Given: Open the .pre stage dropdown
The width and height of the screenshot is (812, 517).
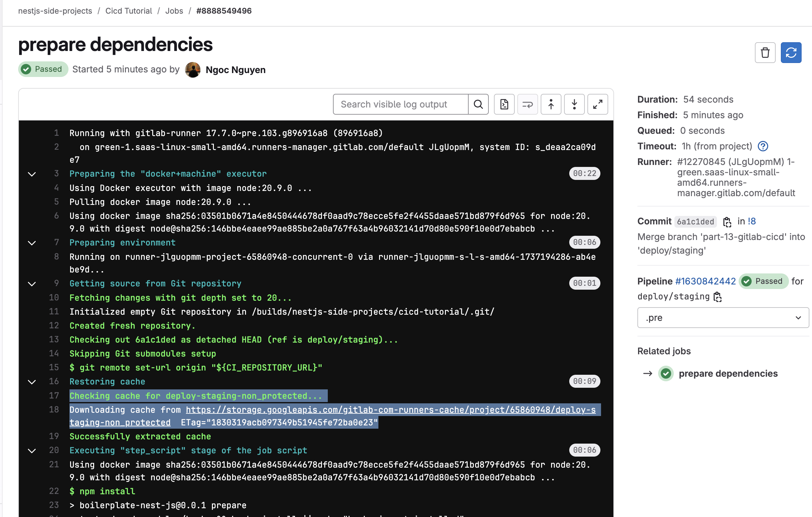Looking at the screenshot, I should pos(723,318).
